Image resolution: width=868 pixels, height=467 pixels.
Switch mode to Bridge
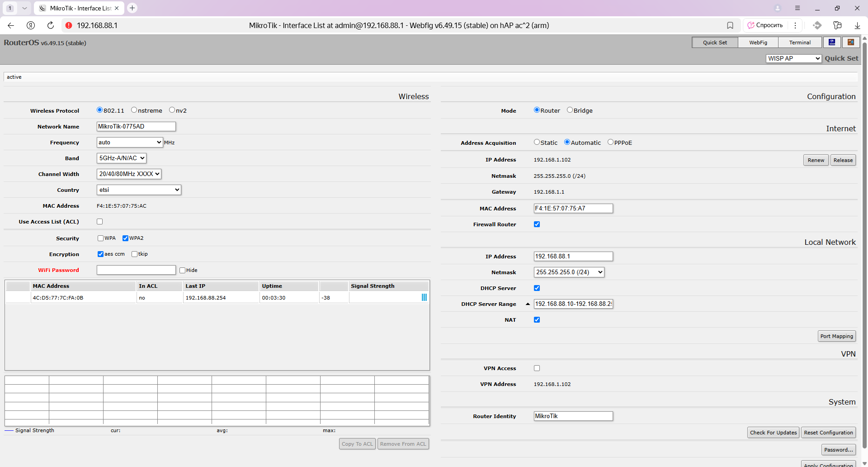pyautogui.click(x=570, y=110)
